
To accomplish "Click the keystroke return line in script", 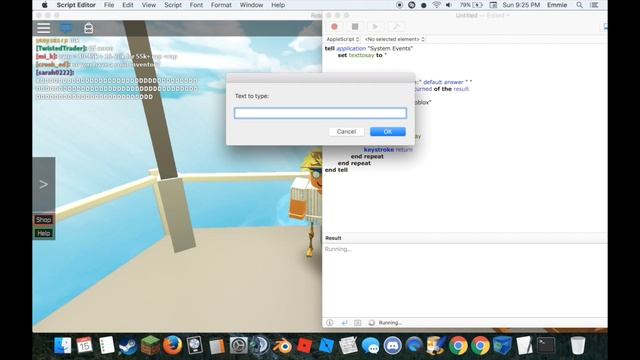I will coord(388,150).
